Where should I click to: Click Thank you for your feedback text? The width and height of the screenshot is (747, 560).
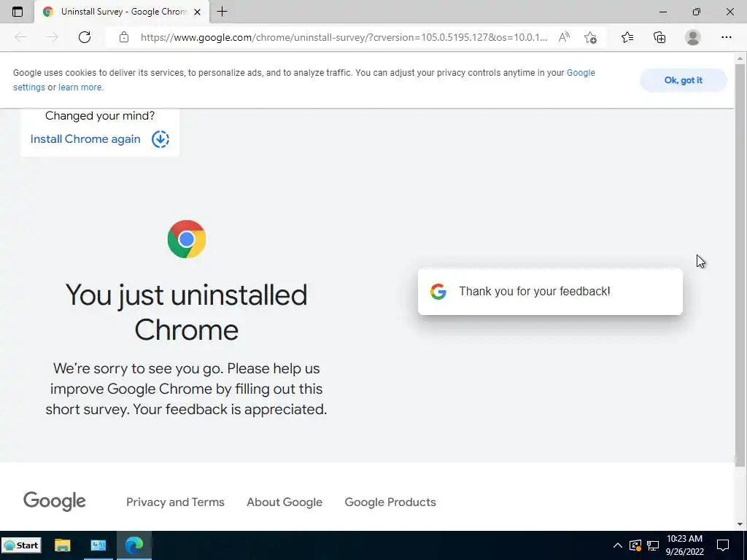pyautogui.click(x=535, y=292)
